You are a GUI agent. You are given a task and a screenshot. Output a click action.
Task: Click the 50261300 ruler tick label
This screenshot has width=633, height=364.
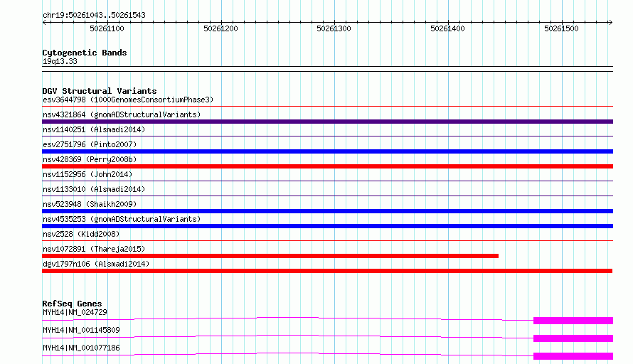tap(334, 28)
